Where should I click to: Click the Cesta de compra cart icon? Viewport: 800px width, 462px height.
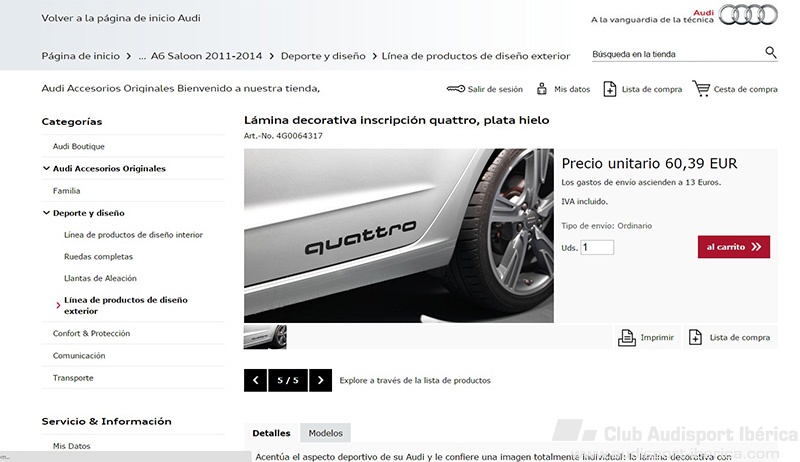click(701, 88)
